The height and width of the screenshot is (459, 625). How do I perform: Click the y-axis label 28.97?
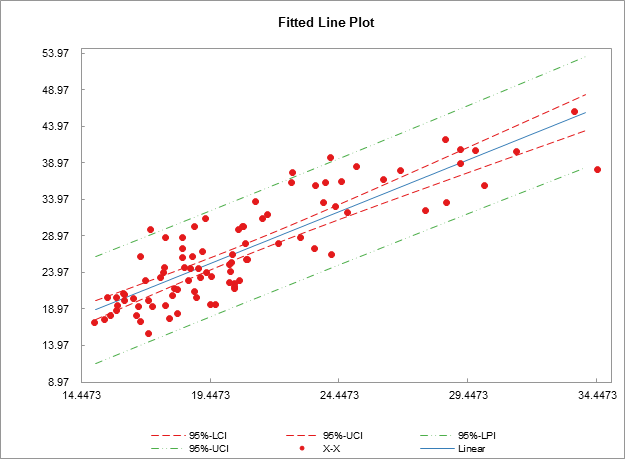coord(55,235)
